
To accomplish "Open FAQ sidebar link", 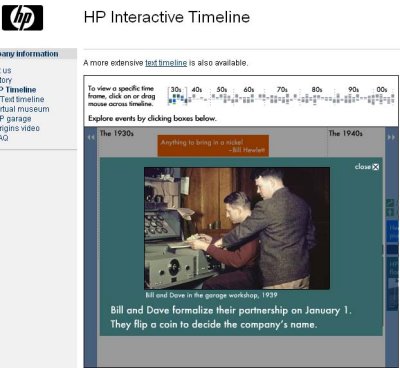I will click(x=4, y=138).
